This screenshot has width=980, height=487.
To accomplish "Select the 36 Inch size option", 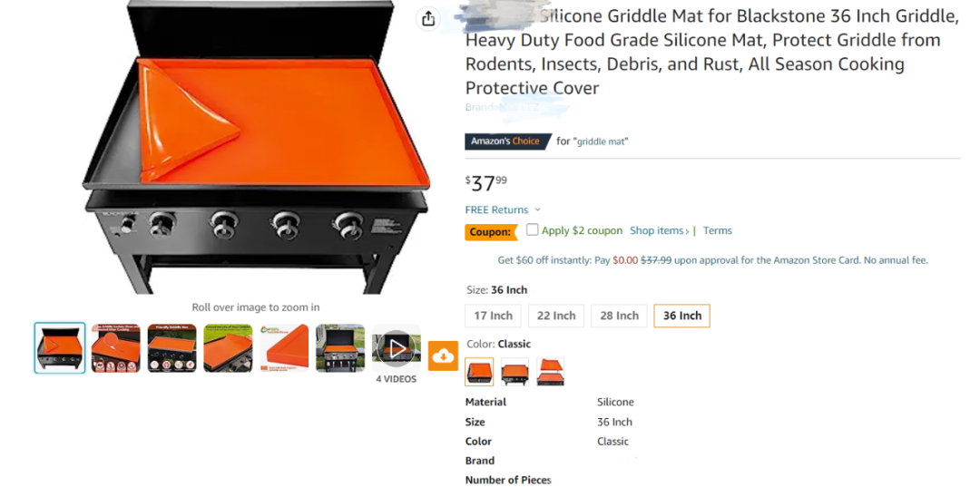I will tap(681, 316).
